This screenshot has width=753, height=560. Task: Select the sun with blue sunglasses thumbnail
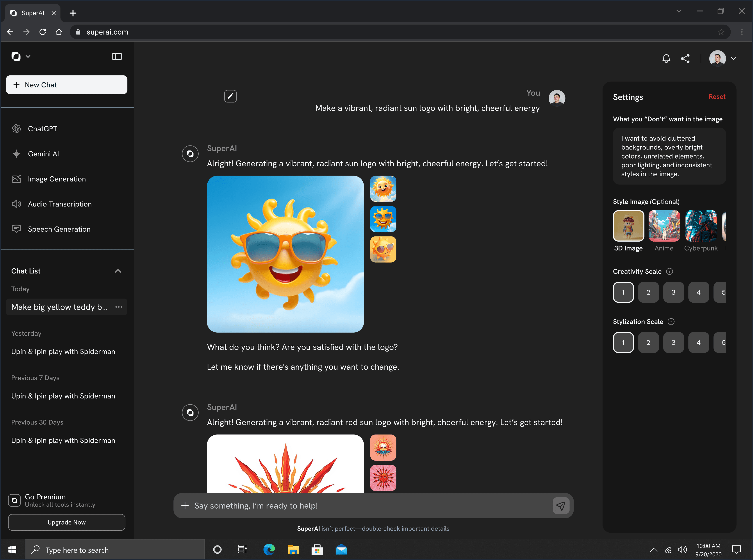pyautogui.click(x=383, y=219)
